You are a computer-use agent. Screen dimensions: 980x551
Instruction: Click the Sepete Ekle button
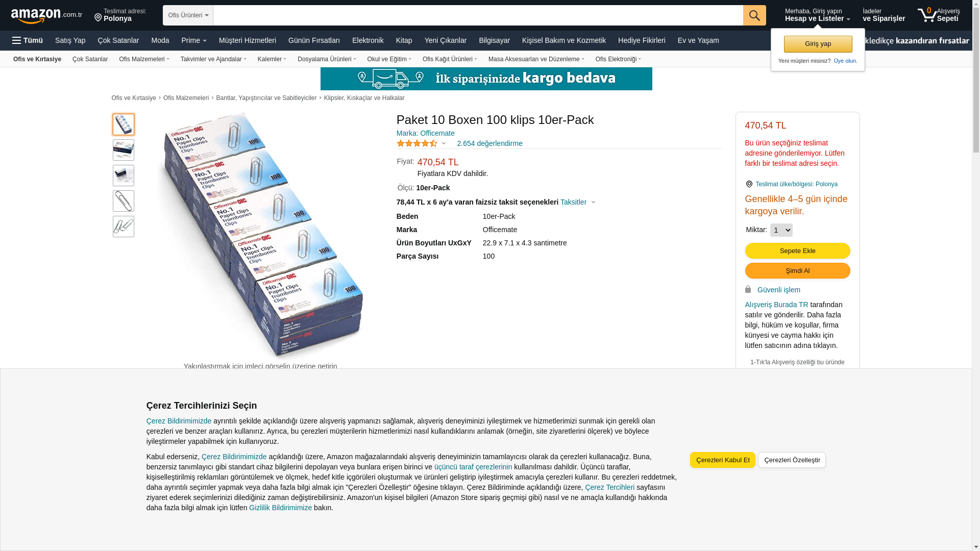pyautogui.click(x=797, y=251)
